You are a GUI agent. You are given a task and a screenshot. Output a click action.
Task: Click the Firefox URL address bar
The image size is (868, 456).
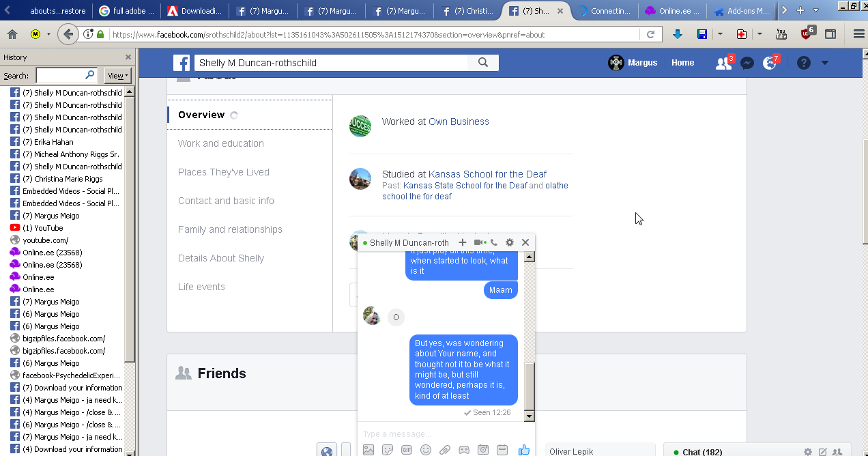point(374,34)
